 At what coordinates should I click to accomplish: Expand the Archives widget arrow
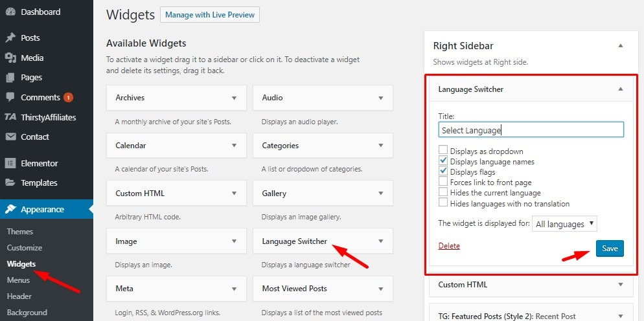[234, 98]
